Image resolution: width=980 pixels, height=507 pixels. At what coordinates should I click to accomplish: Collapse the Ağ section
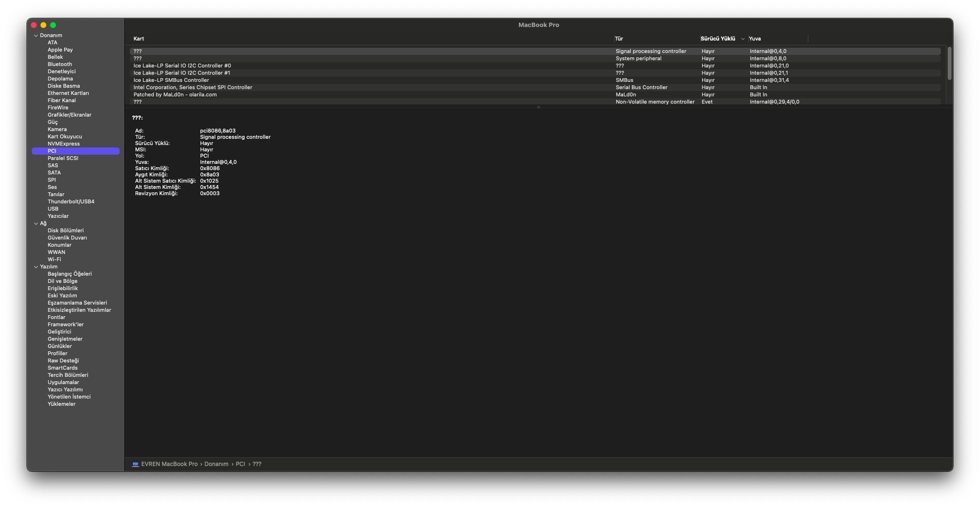36,224
